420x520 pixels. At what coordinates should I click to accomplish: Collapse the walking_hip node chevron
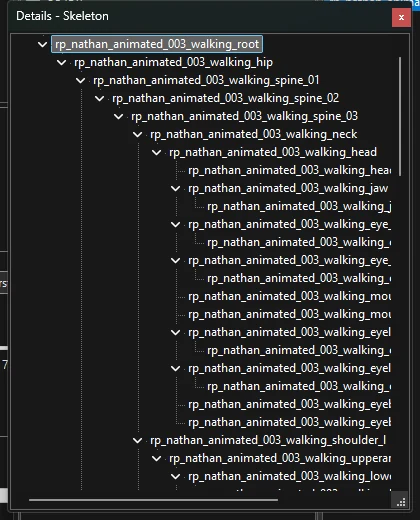61,62
